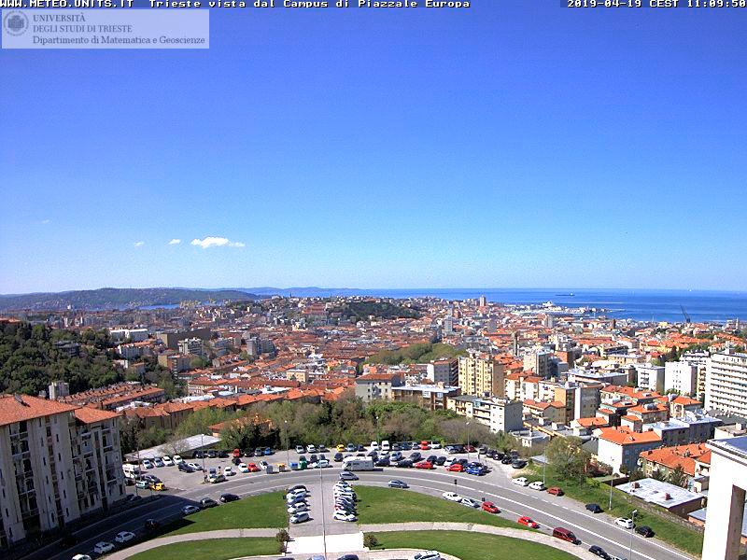Click 'Dipartimento di Matematica e Geoscienze' text

[119, 40]
